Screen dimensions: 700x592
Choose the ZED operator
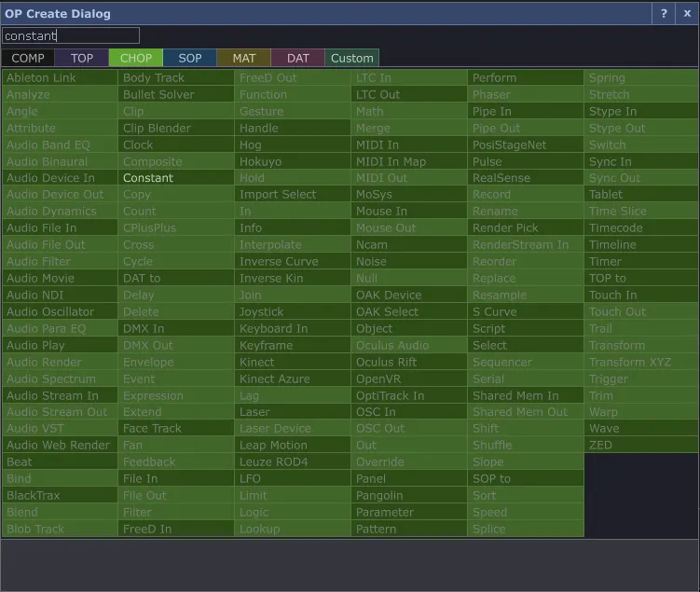(x=641, y=445)
